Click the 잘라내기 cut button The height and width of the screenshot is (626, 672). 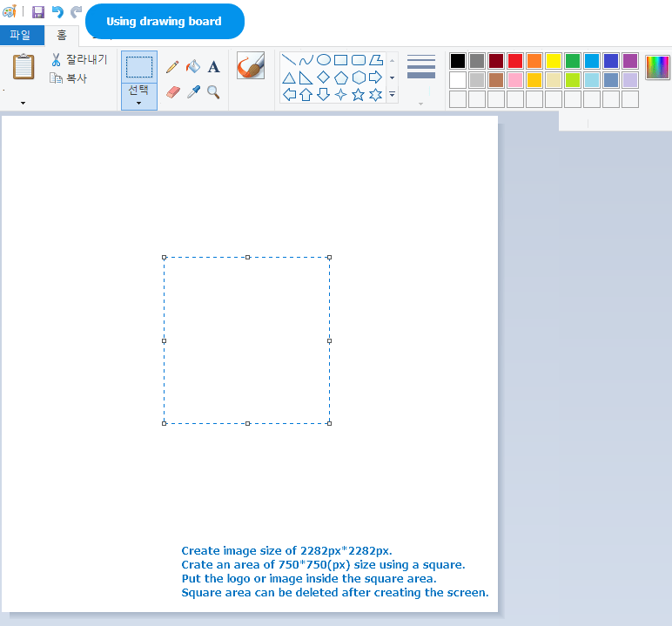78,60
